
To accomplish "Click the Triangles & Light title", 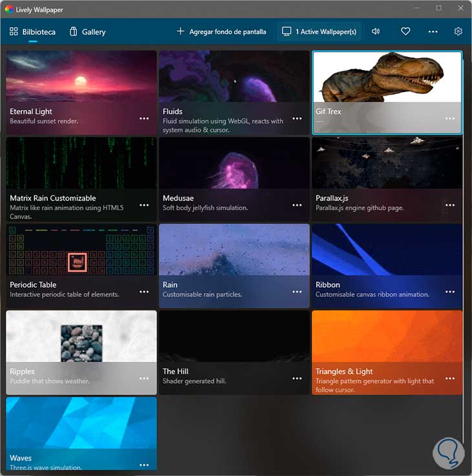I will tap(344, 371).
